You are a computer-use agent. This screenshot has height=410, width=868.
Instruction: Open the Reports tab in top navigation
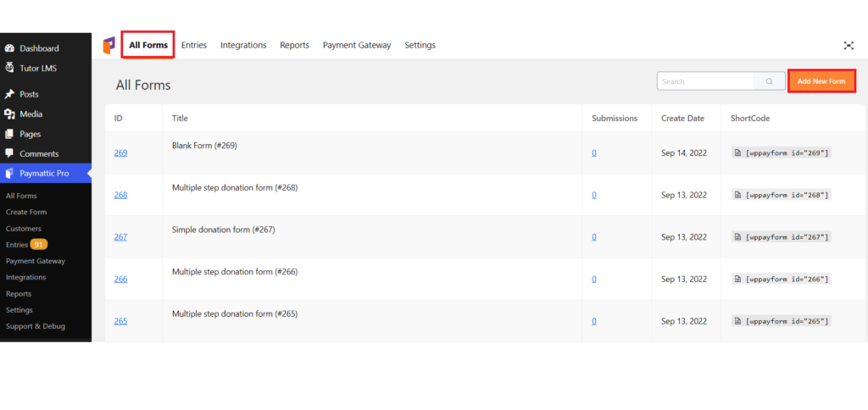click(294, 46)
